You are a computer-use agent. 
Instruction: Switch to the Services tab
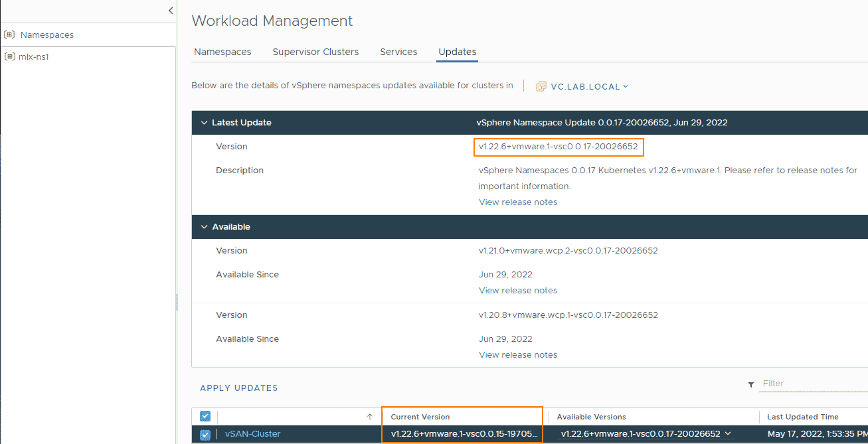[398, 52]
